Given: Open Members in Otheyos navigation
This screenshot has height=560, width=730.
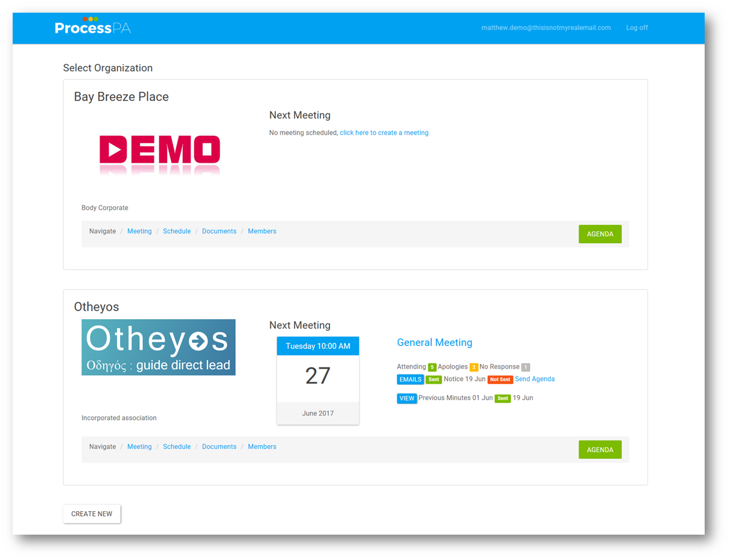Looking at the screenshot, I should 262,447.
